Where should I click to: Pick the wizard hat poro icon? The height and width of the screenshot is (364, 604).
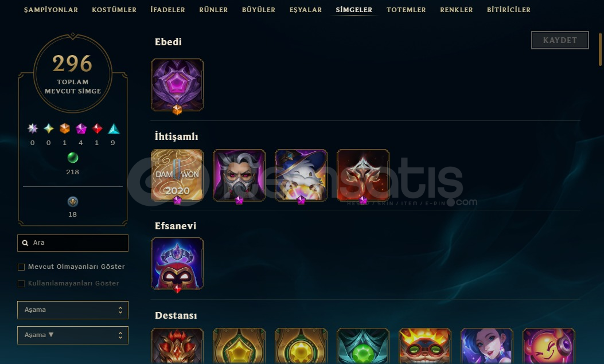pos(301,175)
